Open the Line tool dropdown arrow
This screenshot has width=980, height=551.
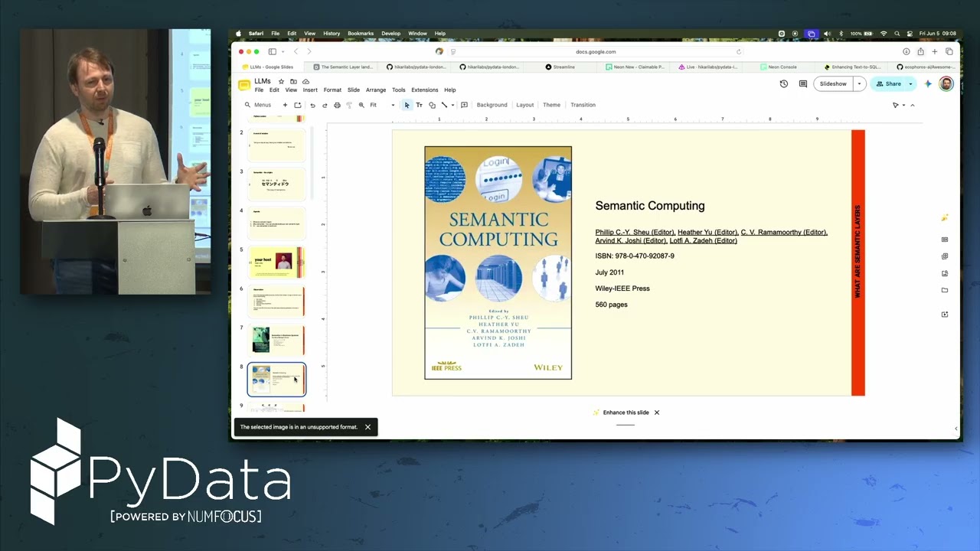[x=452, y=105]
